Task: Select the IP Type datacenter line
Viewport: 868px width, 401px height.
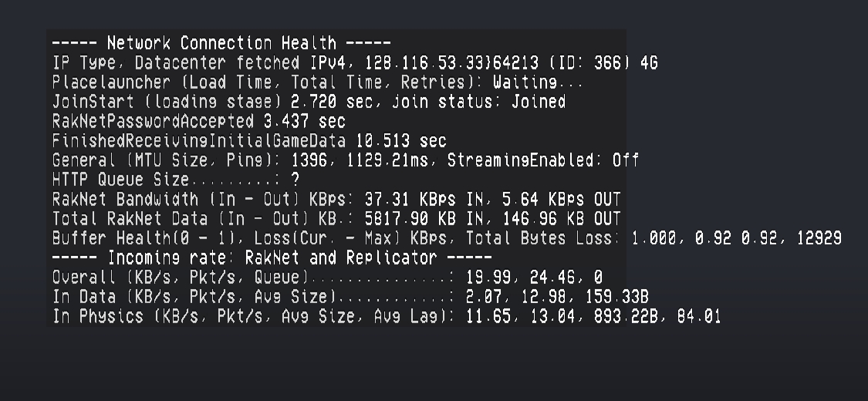Action: [355, 62]
